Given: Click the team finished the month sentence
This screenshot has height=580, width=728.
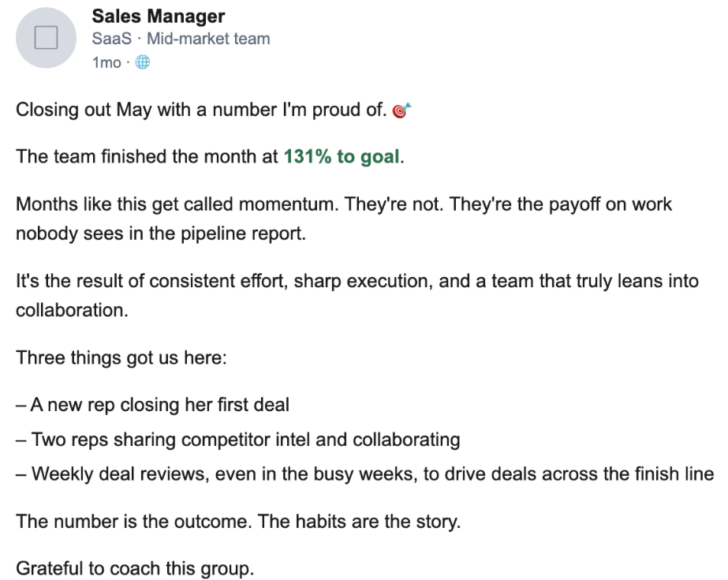Looking at the screenshot, I should (210, 156).
